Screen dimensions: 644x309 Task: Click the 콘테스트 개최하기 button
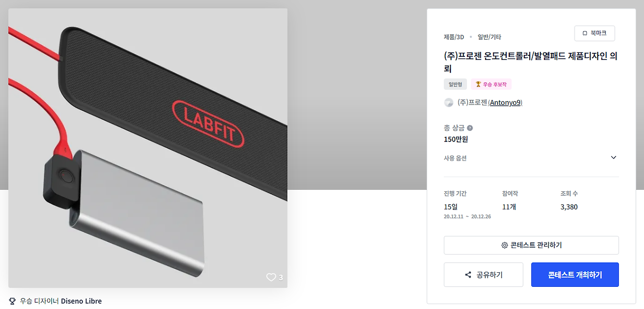tap(575, 275)
